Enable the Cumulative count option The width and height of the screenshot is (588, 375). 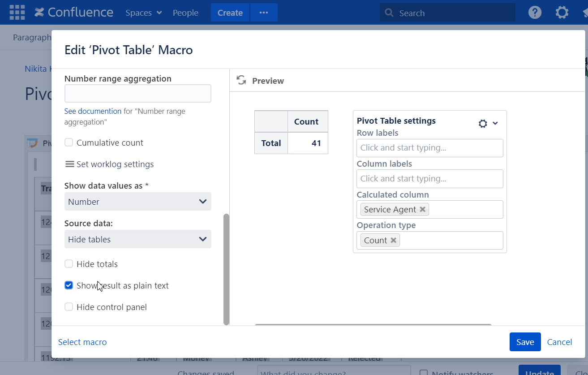[69, 142]
